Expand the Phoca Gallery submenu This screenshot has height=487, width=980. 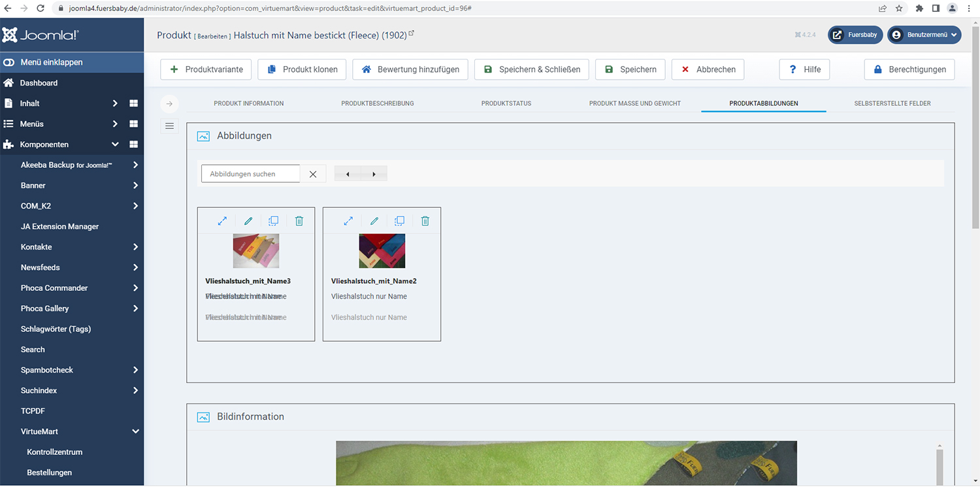(x=135, y=309)
